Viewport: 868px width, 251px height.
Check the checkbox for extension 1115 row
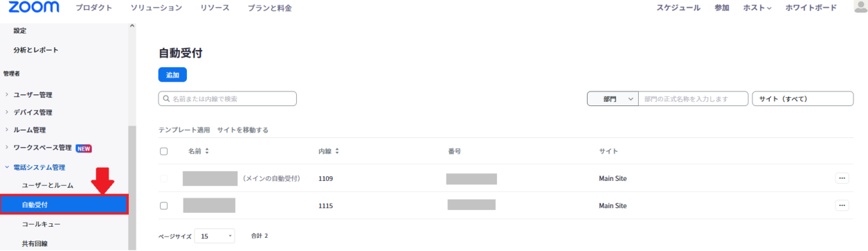(x=164, y=206)
